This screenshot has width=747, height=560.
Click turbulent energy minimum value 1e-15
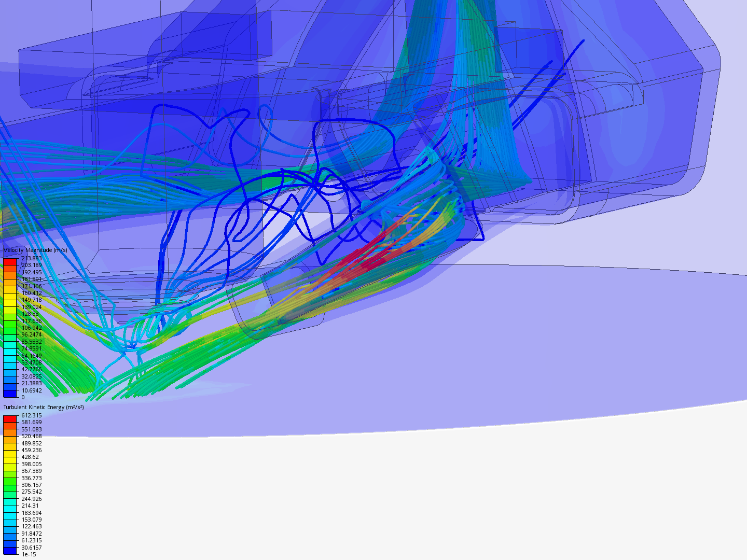point(29,554)
